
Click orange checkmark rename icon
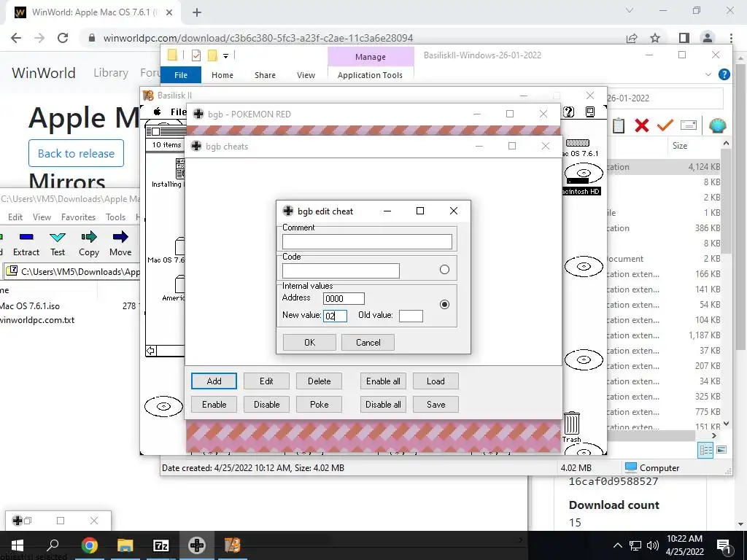(665, 125)
